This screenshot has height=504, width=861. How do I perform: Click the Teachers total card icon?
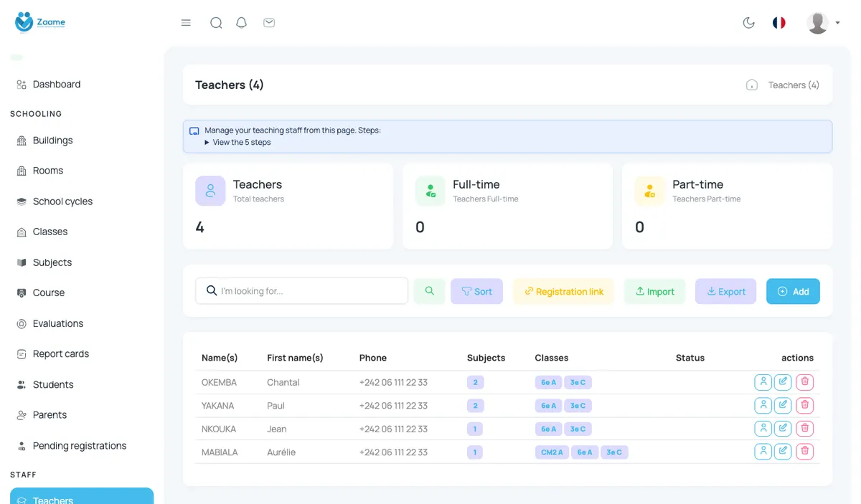pyautogui.click(x=210, y=191)
